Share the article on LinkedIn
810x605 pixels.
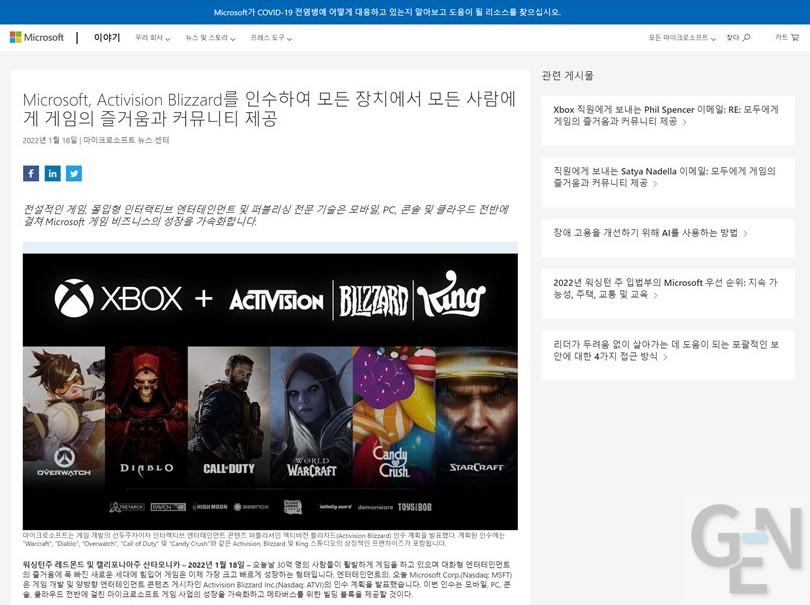click(52, 174)
